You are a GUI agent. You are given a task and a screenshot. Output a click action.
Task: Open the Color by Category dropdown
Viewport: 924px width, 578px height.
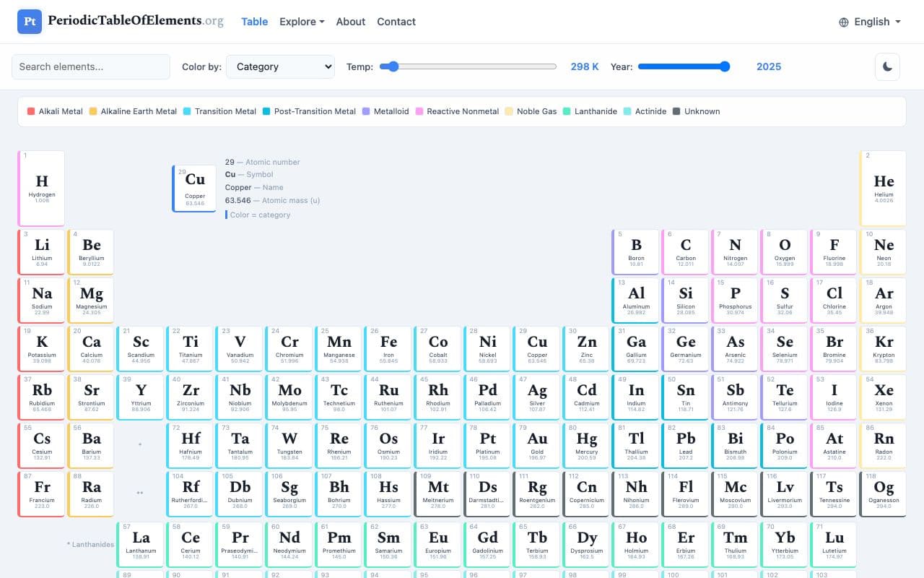[x=280, y=66]
